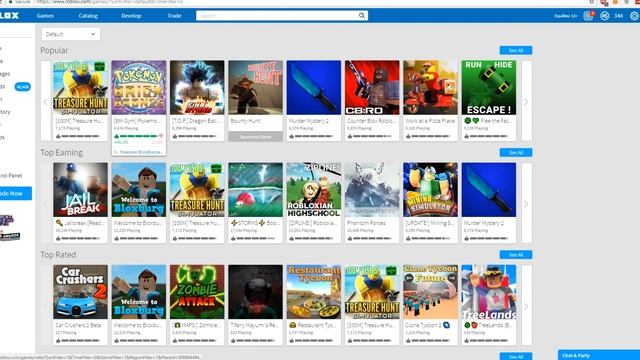Viewport: 640px width, 360px height.
Task: Open the Games nav item
Action: pos(45,16)
